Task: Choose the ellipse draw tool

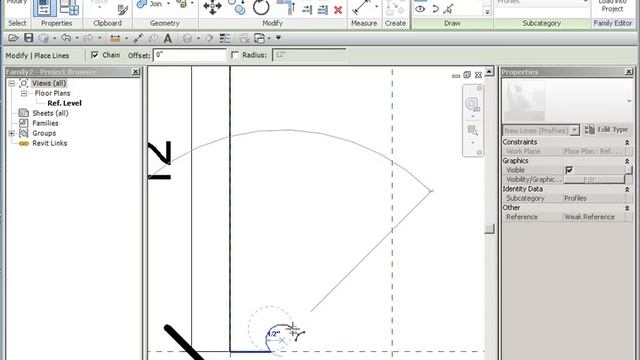Action: pyautogui.click(x=420, y=9)
